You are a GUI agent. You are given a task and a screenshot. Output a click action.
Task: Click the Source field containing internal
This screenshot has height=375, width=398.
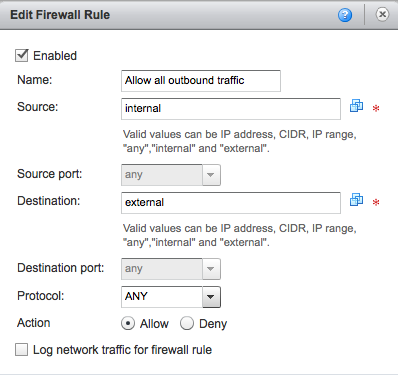231,109
